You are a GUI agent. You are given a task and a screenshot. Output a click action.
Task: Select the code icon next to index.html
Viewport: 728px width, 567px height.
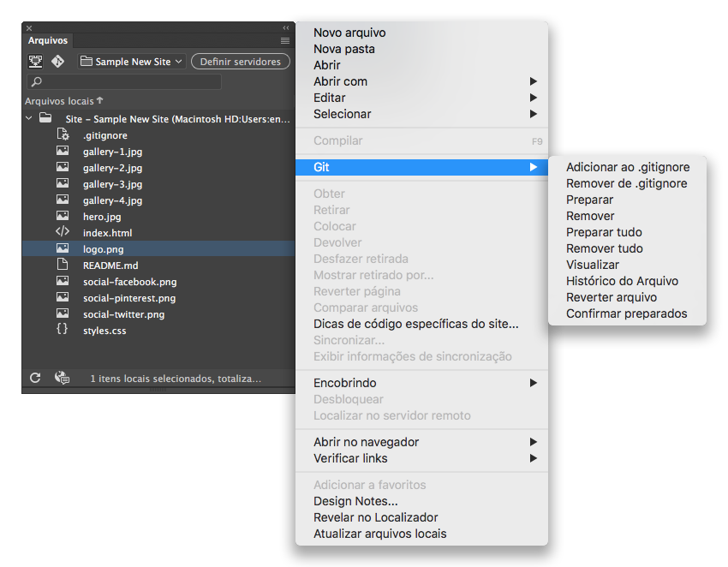(x=63, y=232)
